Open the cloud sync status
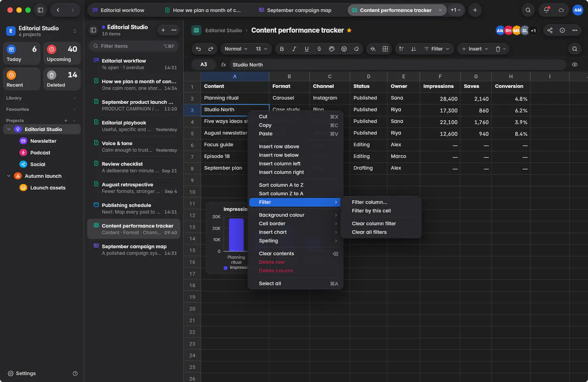The height and width of the screenshot is (382, 588). point(561,10)
